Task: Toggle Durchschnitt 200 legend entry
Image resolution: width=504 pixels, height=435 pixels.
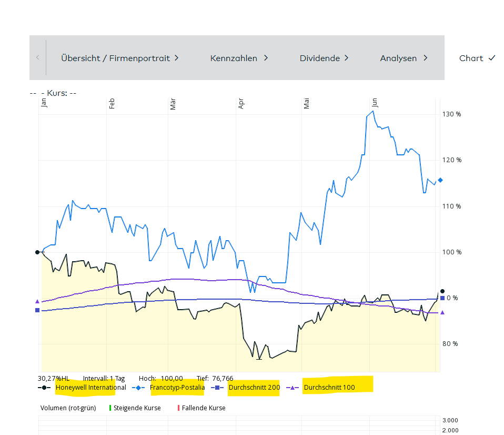Action: click(254, 388)
